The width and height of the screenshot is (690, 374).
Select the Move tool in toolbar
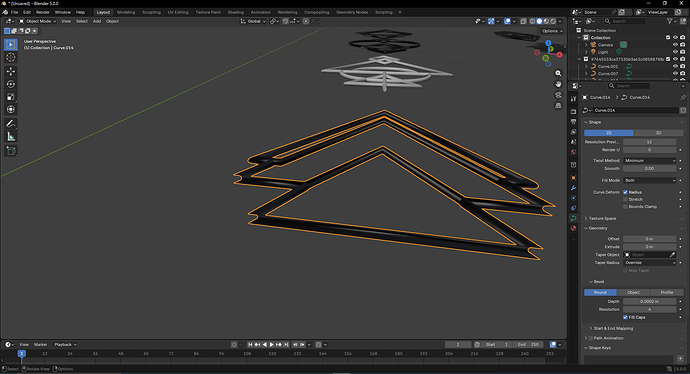pos(11,71)
